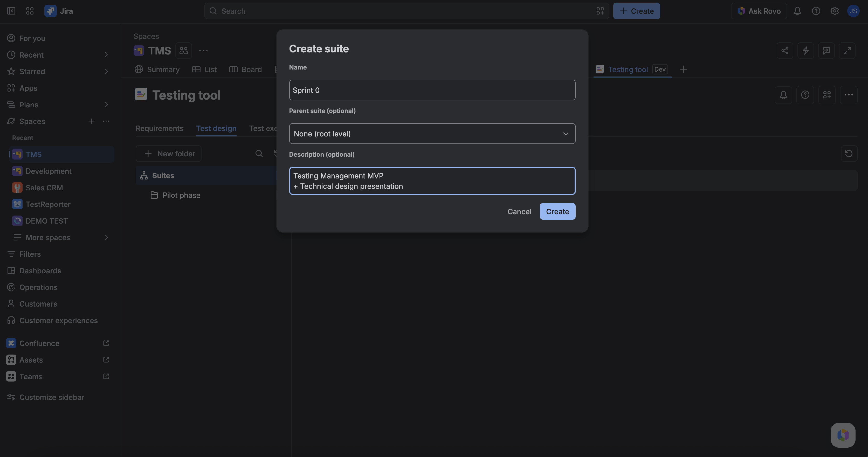Add a new view tab with the plus icon
This screenshot has height=457, width=868.
(683, 69)
